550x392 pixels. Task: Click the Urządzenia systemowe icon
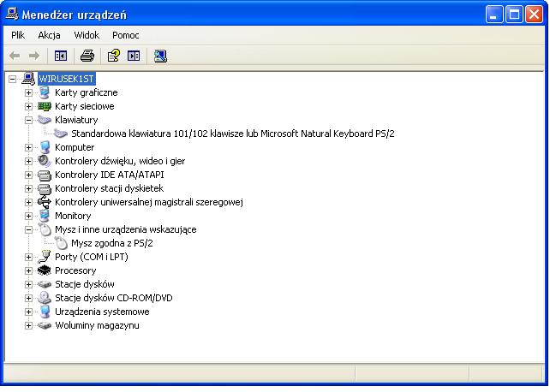coord(45,312)
